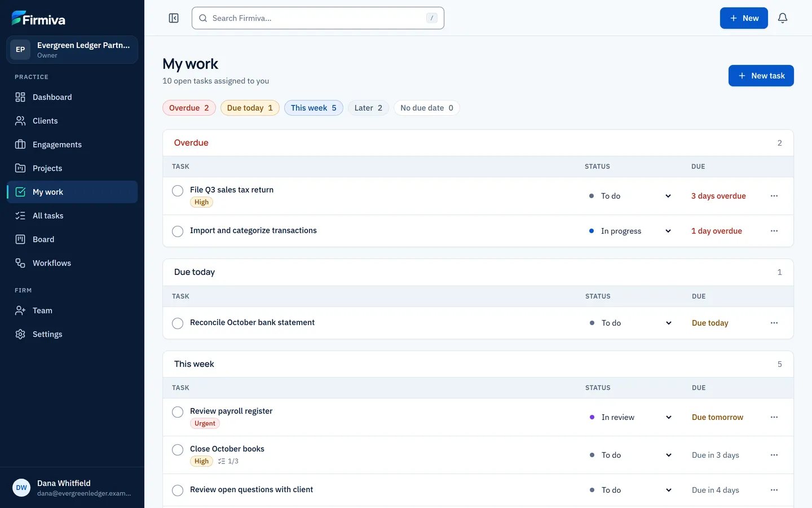Open status dropdown for File Q3 sales tax return
The height and width of the screenshot is (508, 812).
click(x=630, y=196)
